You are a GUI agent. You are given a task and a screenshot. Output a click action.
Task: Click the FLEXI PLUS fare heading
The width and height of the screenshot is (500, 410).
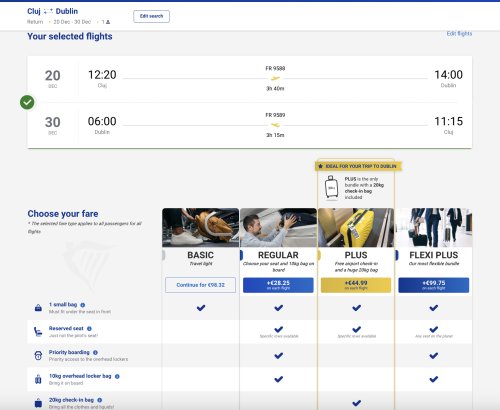[x=434, y=255]
